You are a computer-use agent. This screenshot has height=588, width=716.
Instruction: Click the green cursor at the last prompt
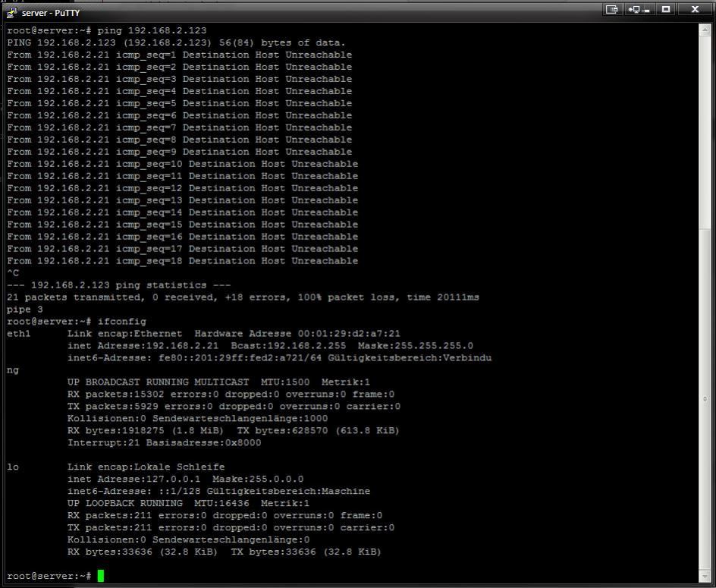[100, 576]
